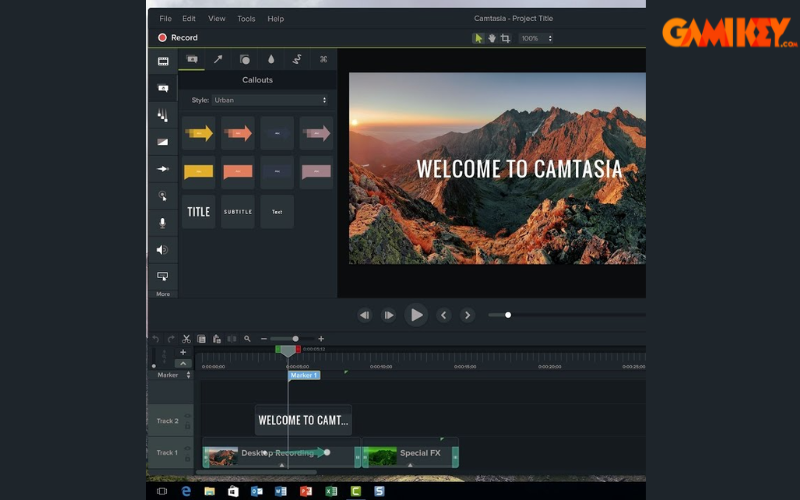The height and width of the screenshot is (500, 800).
Task: Open Audio Effects speaker icon
Action: [x=163, y=249]
